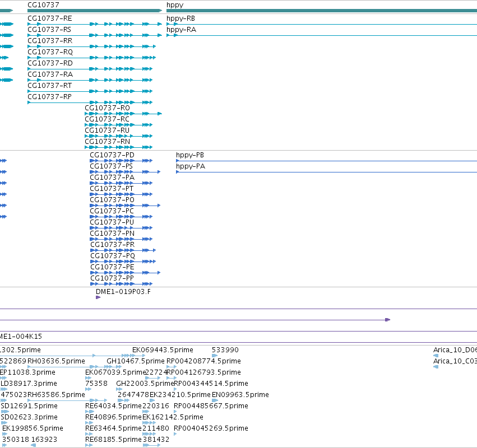Choose RP004344514.5prime feature
Viewport: 477px width, 448px height.
pyautogui.click(x=211, y=384)
